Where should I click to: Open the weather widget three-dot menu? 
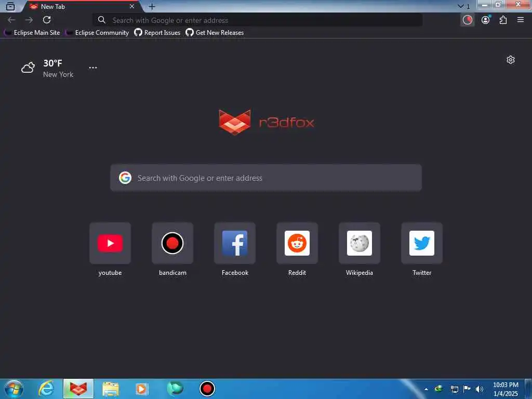(93, 68)
